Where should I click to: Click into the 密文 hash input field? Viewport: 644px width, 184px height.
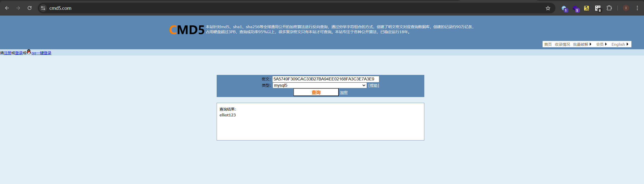point(325,79)
